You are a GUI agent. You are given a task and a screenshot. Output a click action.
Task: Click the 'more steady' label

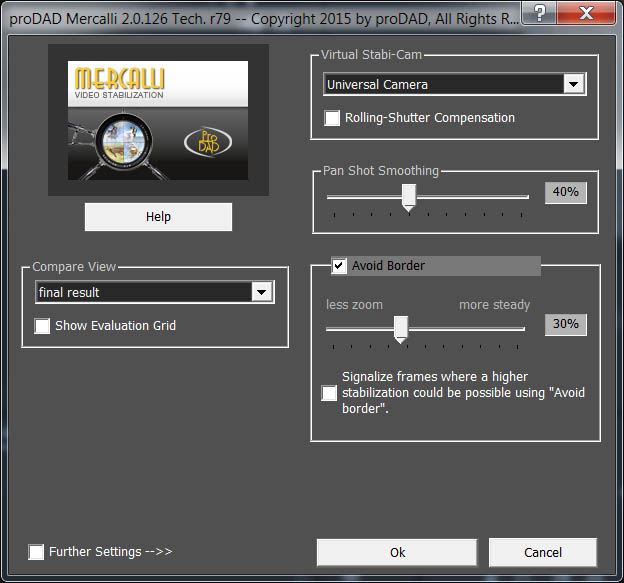tap(494, 305)
